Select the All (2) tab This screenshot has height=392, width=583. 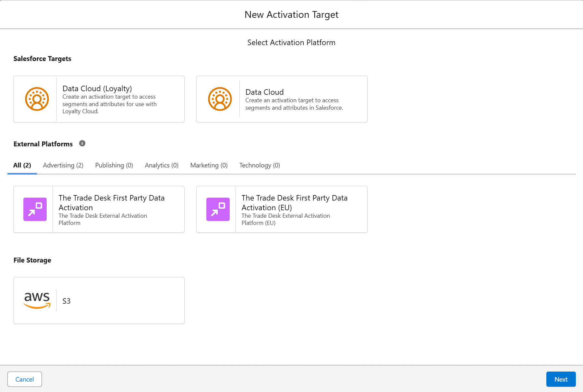[x=22, y=165]
